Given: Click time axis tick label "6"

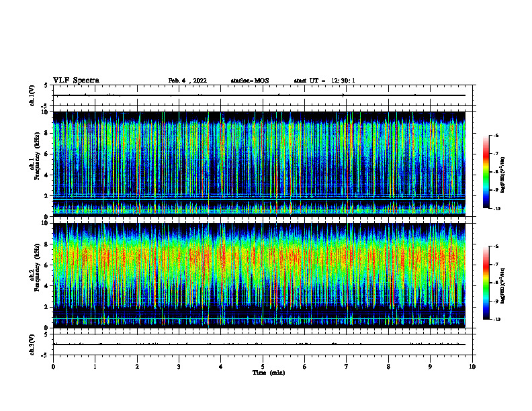Looking at the screenshot, I should click(305, 367).
